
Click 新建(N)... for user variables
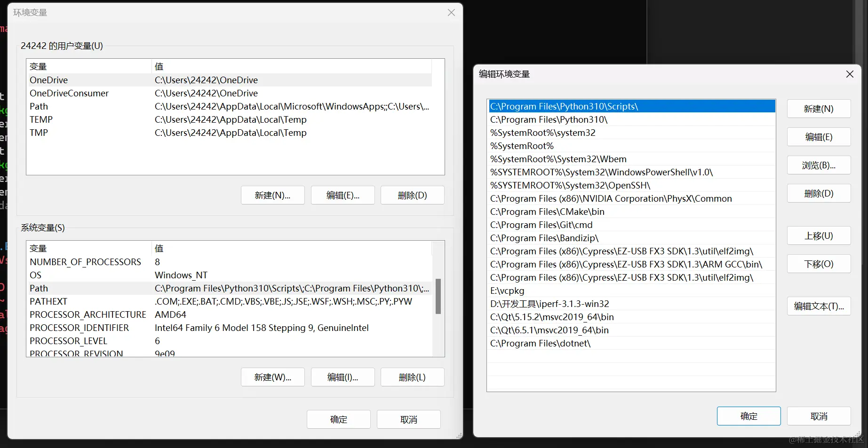272,195
